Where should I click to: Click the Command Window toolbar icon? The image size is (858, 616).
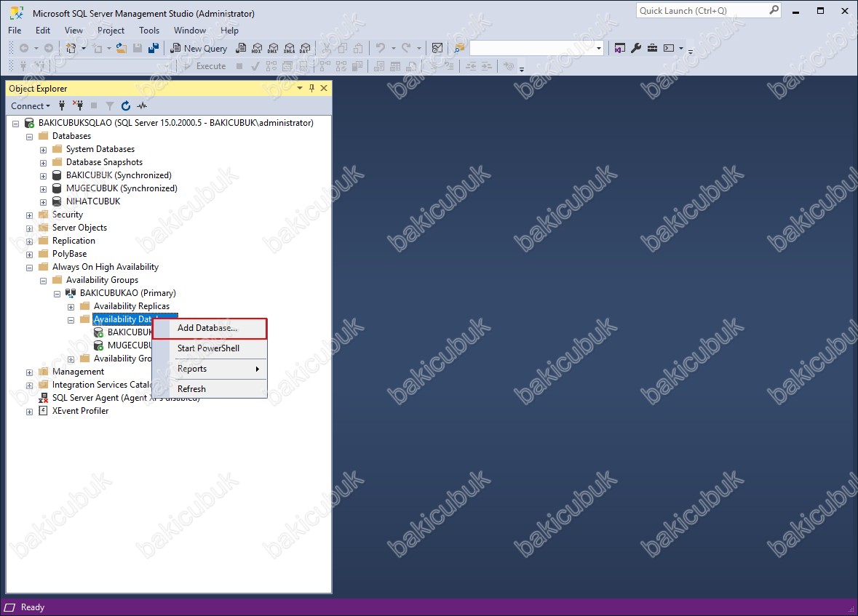pyautogui.click(x=669, y=48)
